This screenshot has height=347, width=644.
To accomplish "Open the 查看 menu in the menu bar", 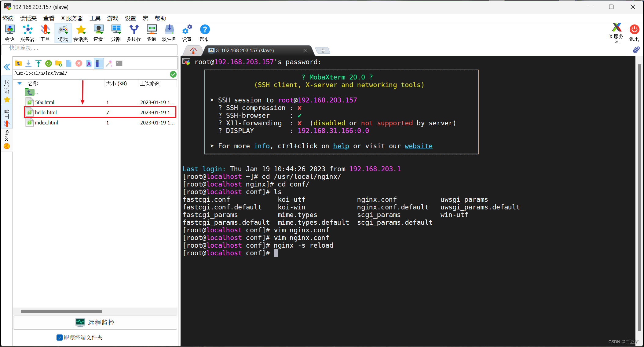I will (x=49, y=18).
